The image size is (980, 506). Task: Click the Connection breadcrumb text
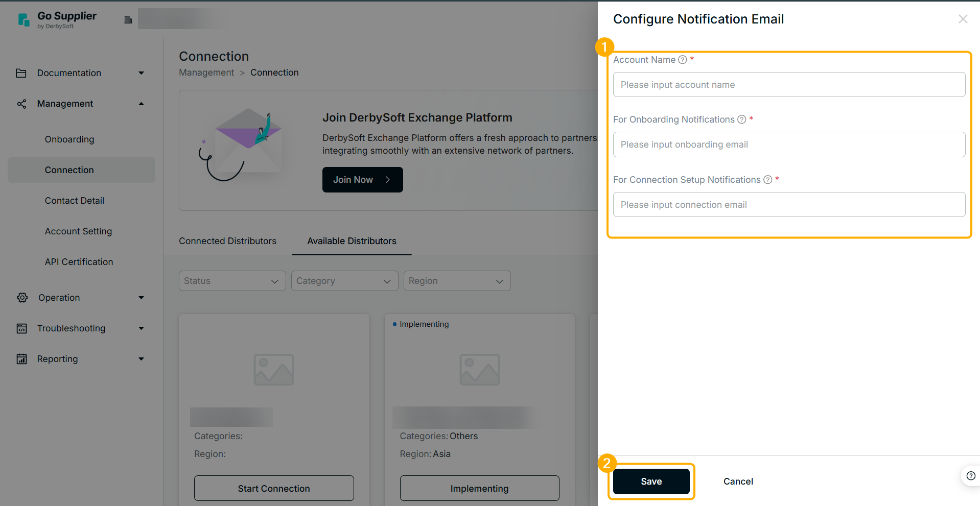(274, 73)
